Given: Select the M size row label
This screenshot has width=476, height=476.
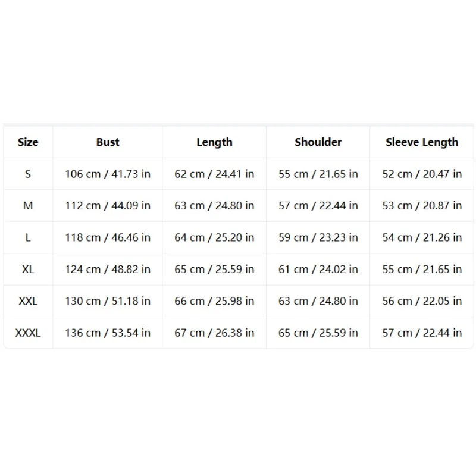Looking at the screenshot, I should click(28, 206).
